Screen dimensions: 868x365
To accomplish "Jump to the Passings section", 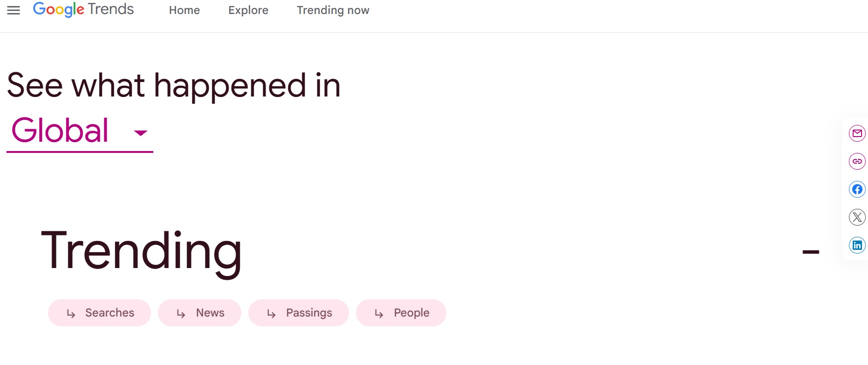I will (299, 313).
